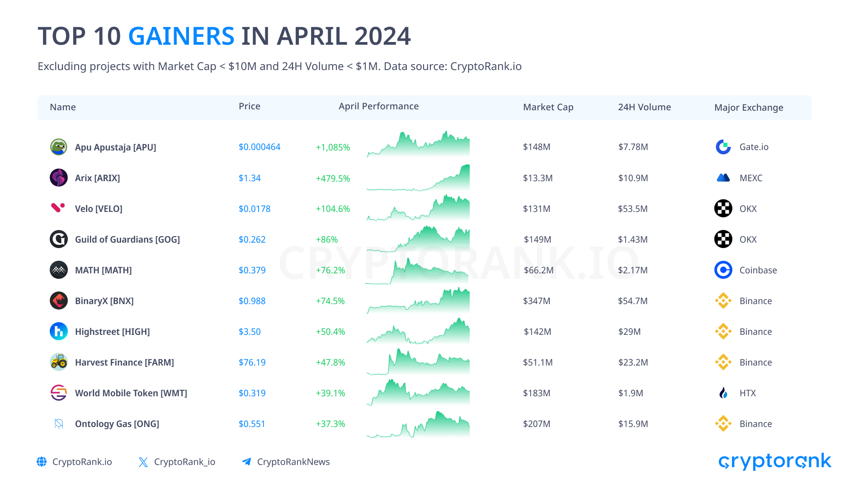Select the BinaryX [BNX] name
This screenshot has height=488, width=868.
(x=104, y=301)
